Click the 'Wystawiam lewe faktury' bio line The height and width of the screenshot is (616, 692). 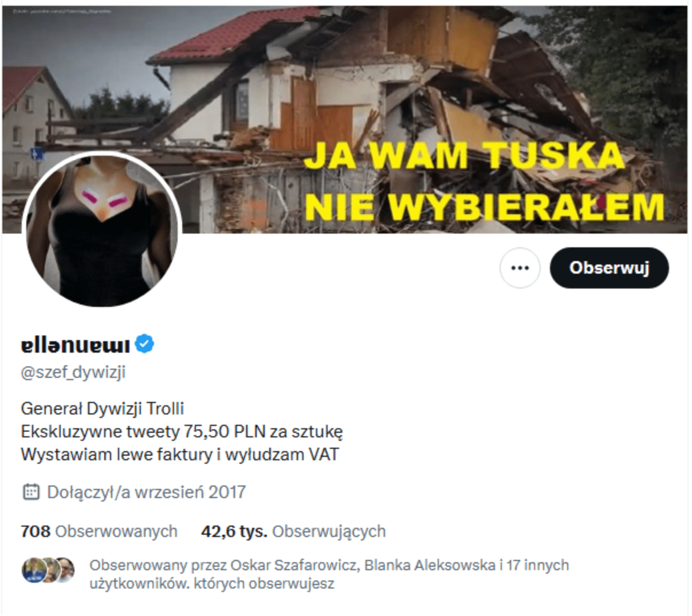pos(180,455)
